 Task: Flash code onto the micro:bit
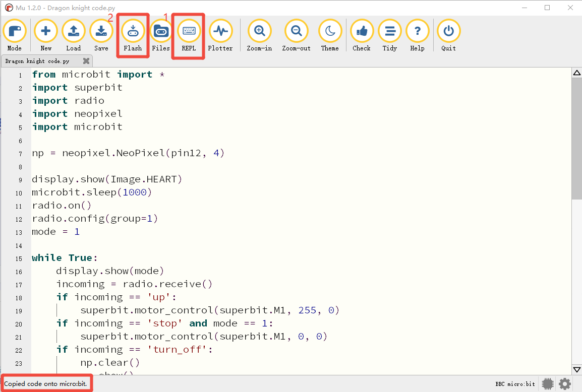[133, 36]
